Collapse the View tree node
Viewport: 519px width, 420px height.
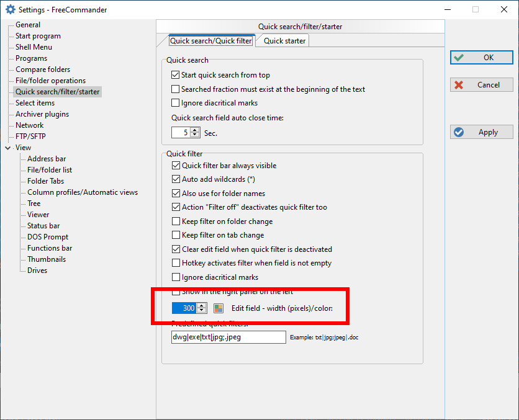click(7, 148)
